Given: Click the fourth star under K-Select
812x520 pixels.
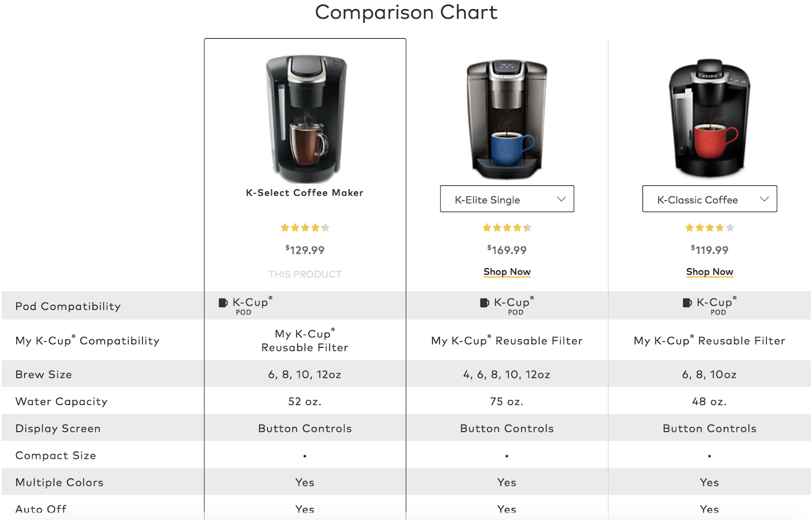Looking at the screenshot, I should pos(315,227).
